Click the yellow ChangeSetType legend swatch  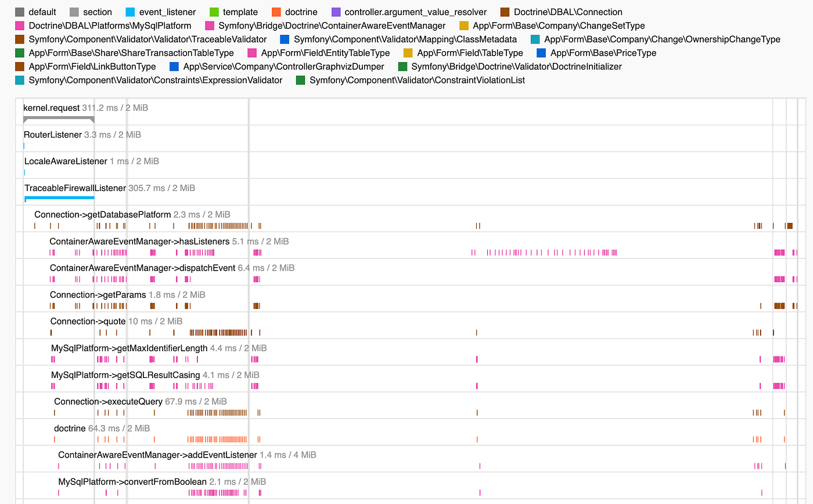464,26
